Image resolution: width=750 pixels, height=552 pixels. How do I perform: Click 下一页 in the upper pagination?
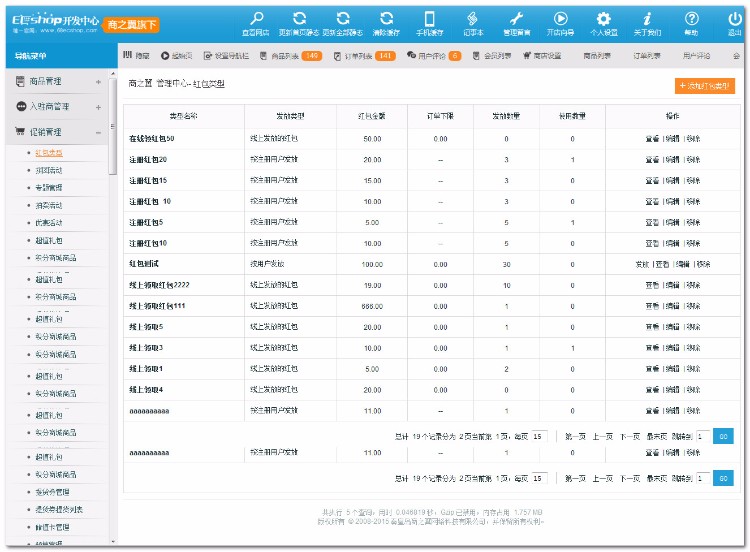point(630,437)
